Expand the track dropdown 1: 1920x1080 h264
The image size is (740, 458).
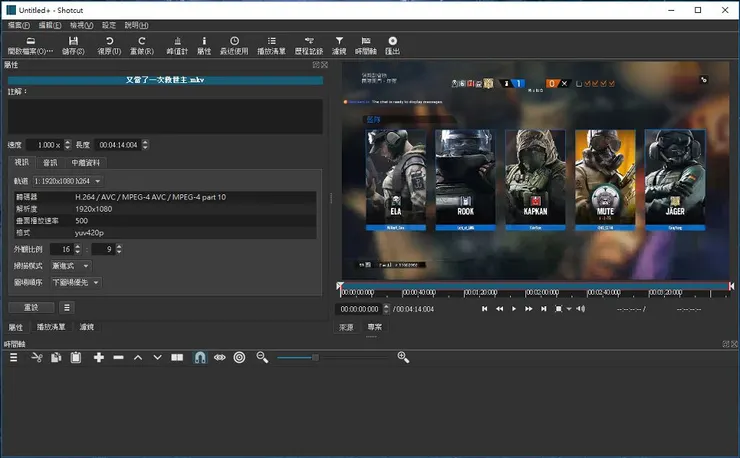point(67,181)
